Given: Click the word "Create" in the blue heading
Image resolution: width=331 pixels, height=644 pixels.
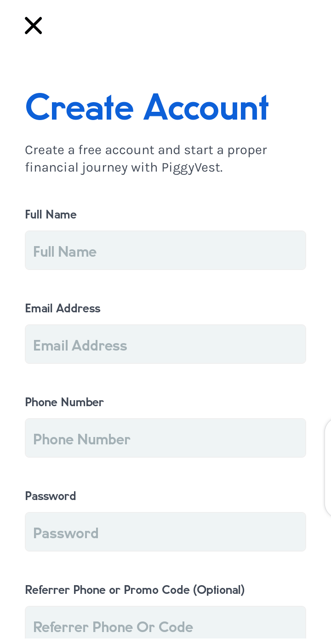Looking at the screenshot, I should (79, 108).
